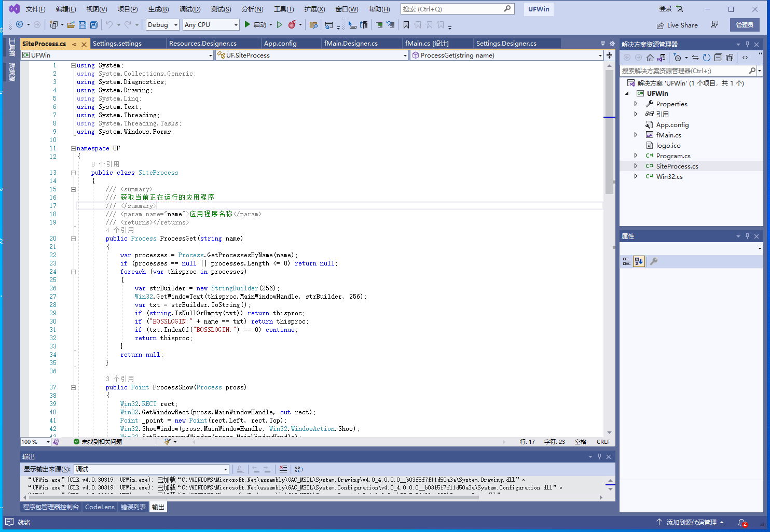Collapse All nodes in Solution Explorer
Screen dimensions: 770x532
pyautogui.click(x=718, y=58)
